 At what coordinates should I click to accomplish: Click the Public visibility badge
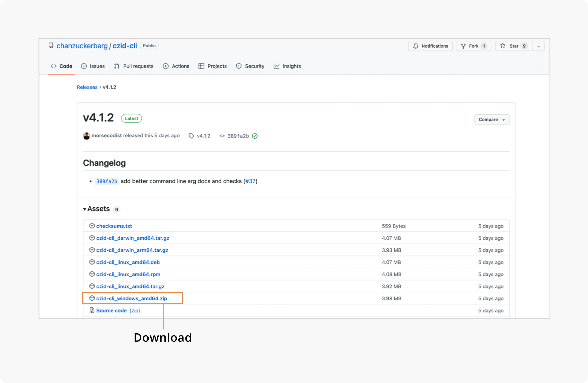[x=149, y=46]
